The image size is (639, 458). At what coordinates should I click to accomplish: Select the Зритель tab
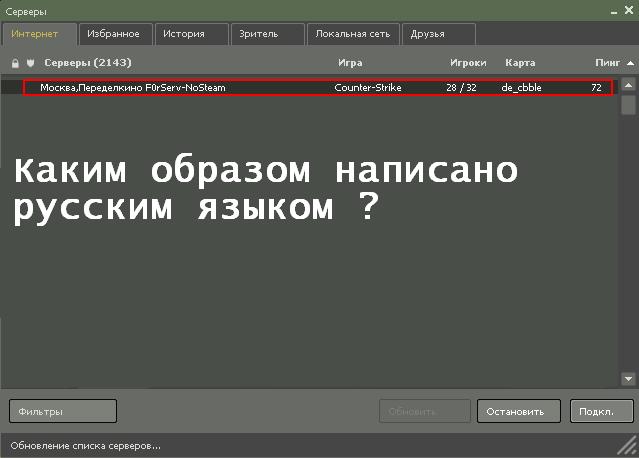[268, 34]
